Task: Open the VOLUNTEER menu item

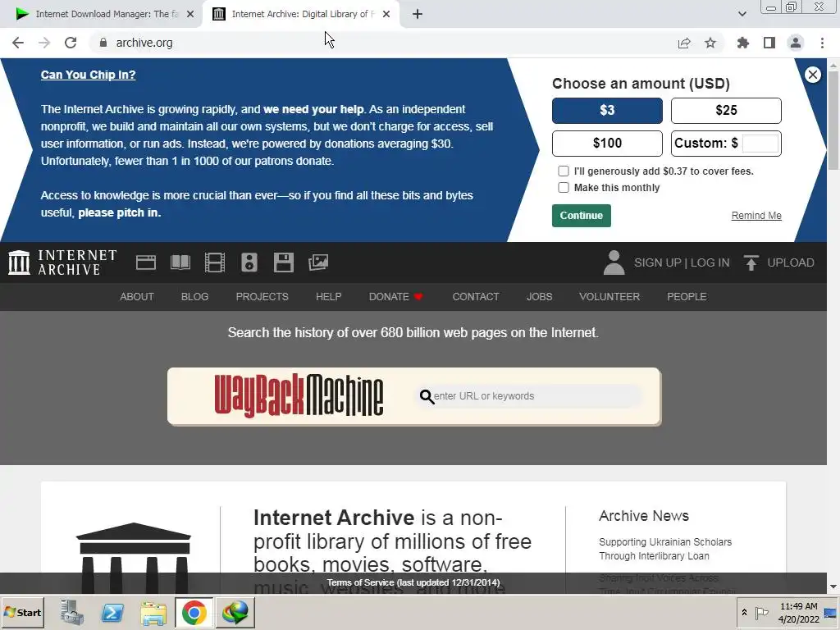Action: tap(609, 297)
